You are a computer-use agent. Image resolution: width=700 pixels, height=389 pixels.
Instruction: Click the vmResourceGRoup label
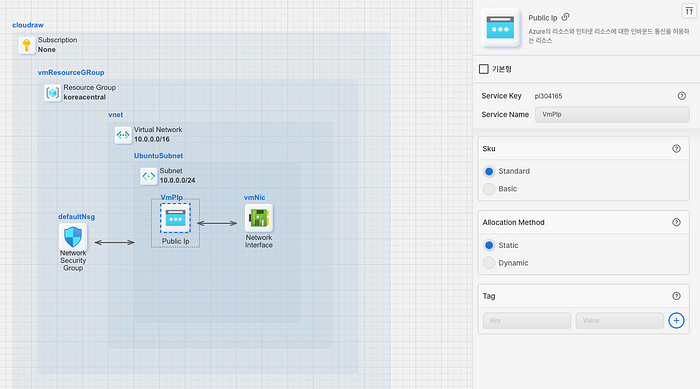click(71, 72)
